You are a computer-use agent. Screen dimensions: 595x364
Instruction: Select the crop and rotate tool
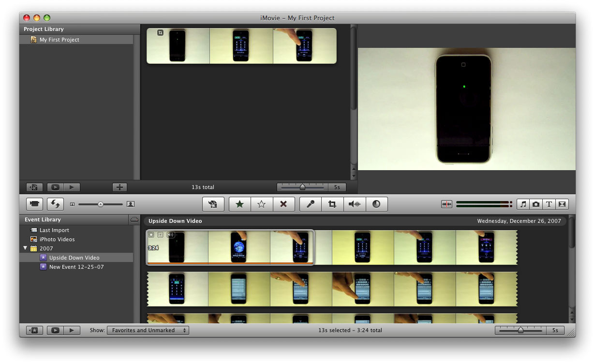coord(332,204)
